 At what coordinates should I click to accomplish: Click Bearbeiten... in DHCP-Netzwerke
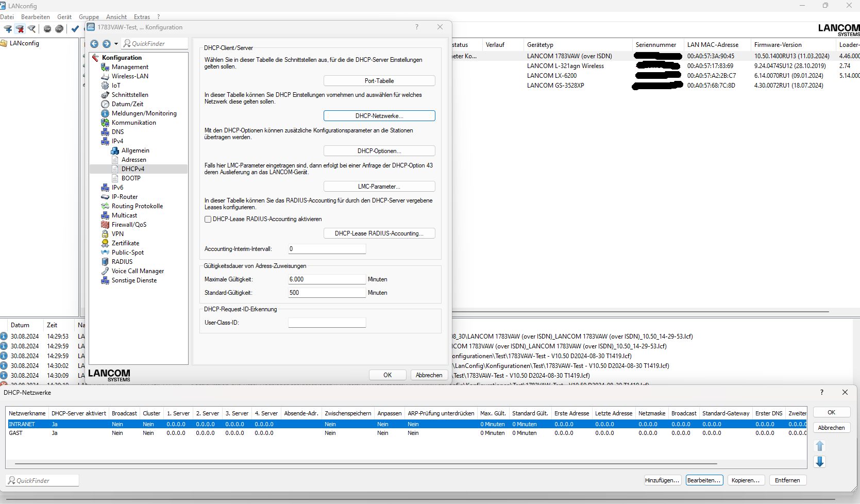coord(704,480)
